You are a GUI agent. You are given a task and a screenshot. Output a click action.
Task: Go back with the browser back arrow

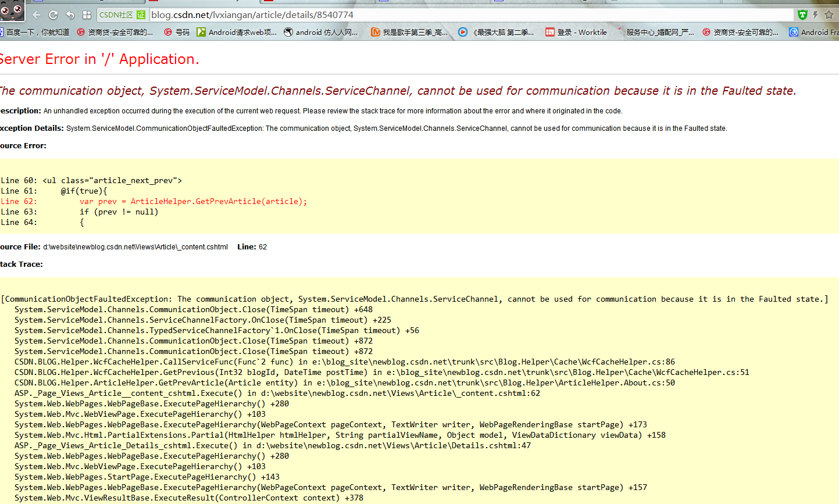coord(36,15)
